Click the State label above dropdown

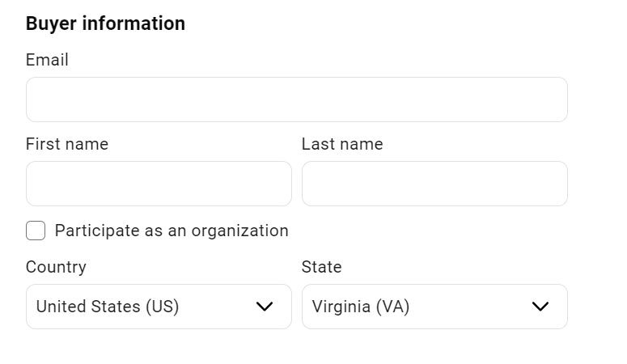click(322, 267)
